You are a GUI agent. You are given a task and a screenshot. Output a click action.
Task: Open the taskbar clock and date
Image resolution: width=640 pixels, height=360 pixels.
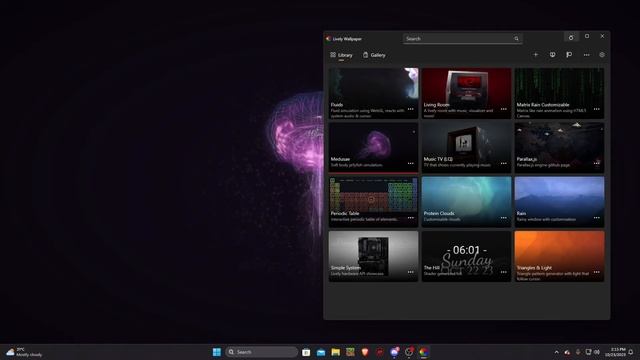click(615, 352)
